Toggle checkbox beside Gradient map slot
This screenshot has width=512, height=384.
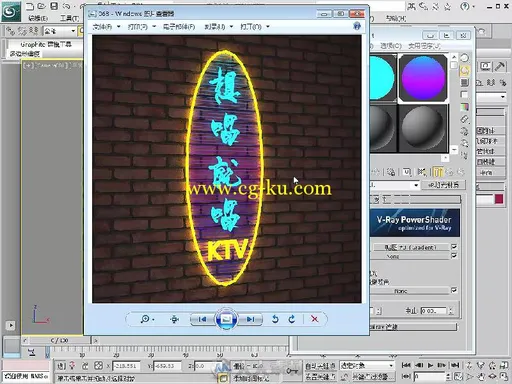pos(454,247)
